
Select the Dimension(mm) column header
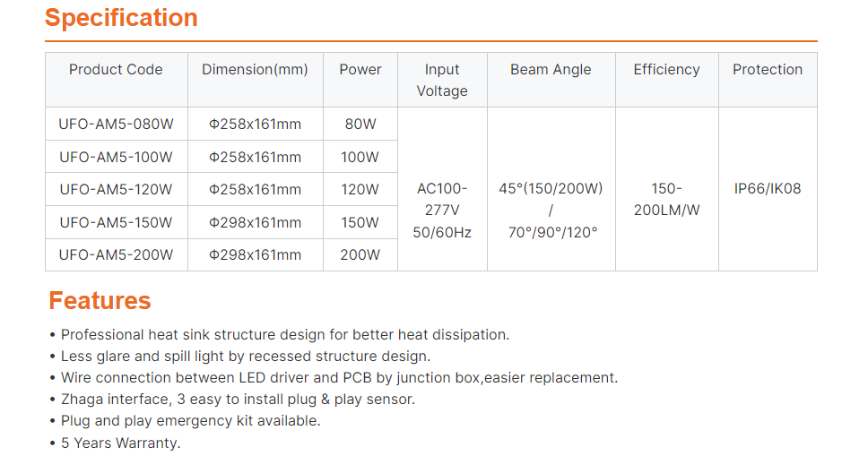tap(255, 70)
